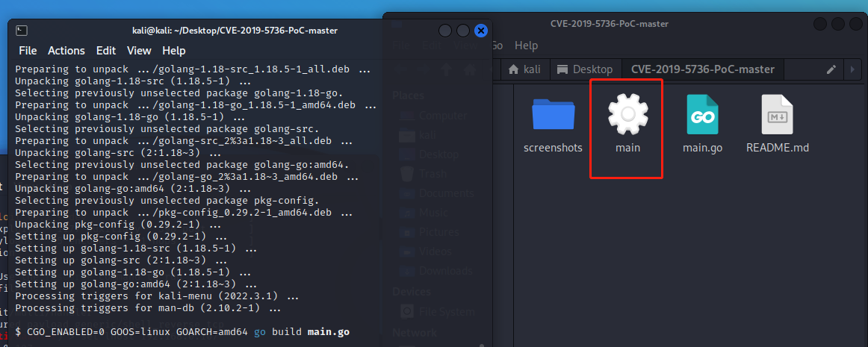Click 'Processing triggers for man-db' line

click(148, 308)
